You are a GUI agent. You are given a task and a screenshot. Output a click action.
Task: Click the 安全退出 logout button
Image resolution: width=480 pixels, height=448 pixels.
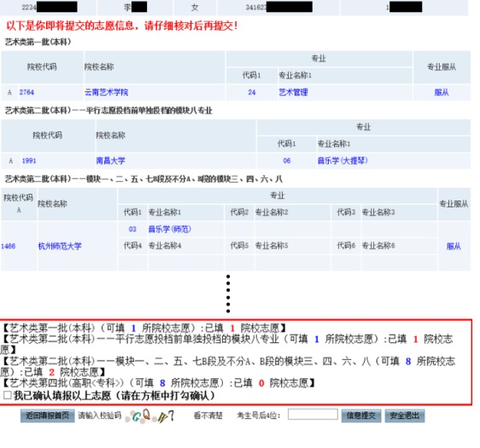pyautogui.click(x=404, y=416)
